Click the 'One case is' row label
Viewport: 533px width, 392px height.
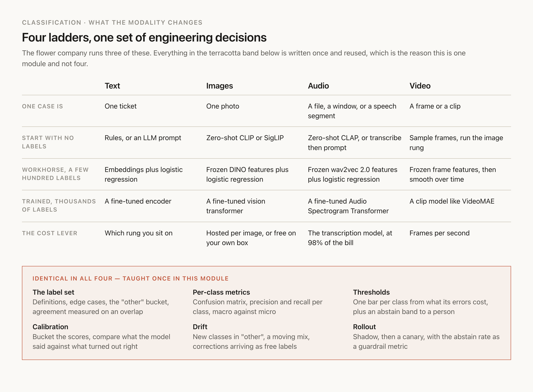(x=43, y=106)
